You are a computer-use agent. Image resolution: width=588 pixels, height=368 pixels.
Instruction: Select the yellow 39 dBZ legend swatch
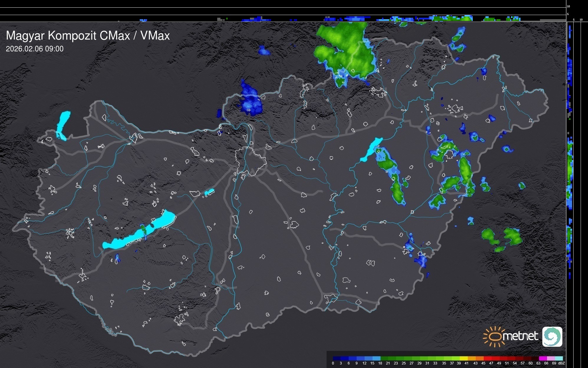click(464, 358)
